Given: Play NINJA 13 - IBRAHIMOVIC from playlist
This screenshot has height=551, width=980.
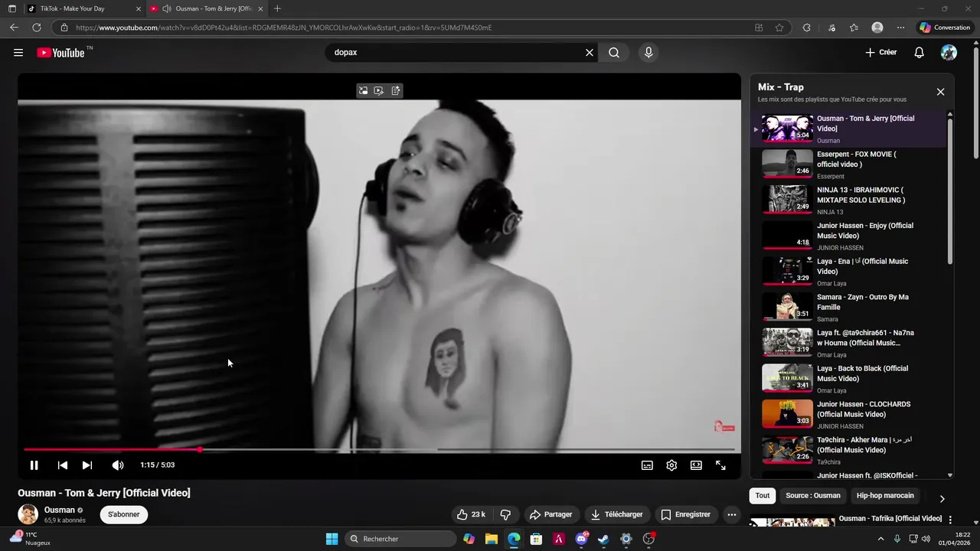Looking at the screenshot, I should (850, 201).
